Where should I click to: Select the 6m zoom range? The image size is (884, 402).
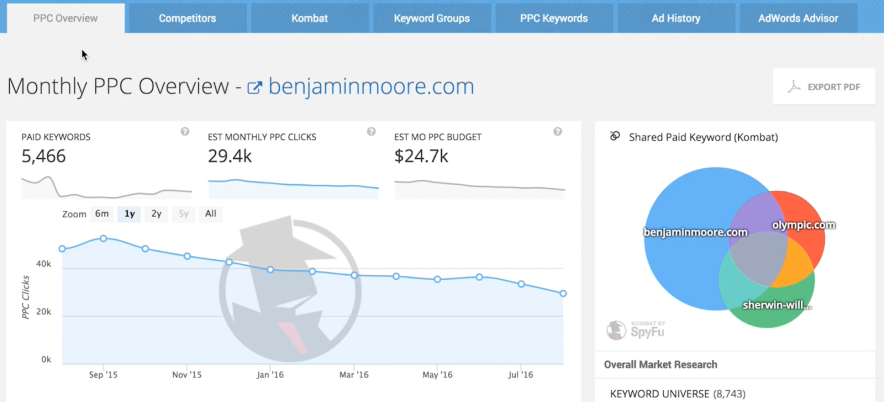point(102,214)
